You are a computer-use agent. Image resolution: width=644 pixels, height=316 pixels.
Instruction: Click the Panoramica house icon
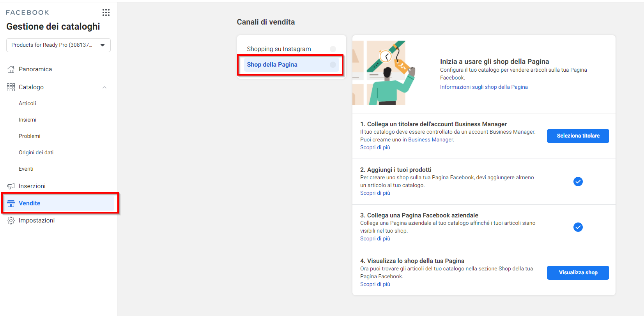tap(11, 69)
